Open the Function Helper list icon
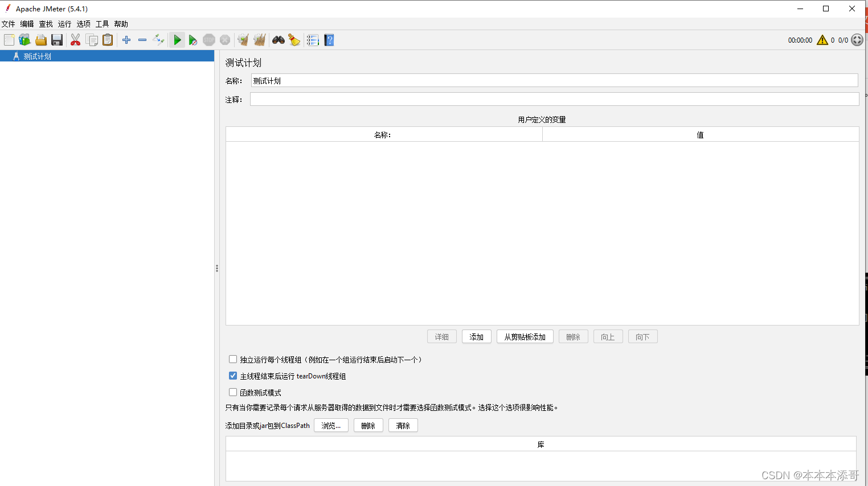Screen dimensions: 868x486 click(313, 40)
